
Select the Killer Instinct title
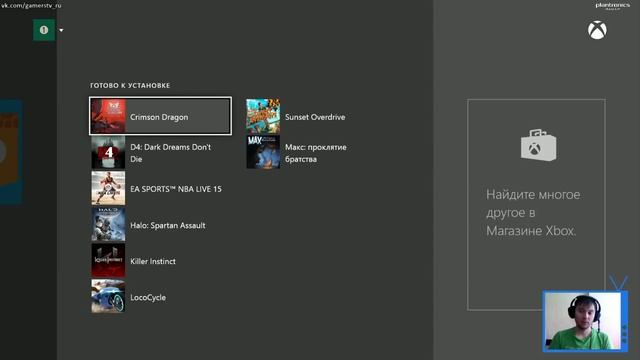(153, 261)
